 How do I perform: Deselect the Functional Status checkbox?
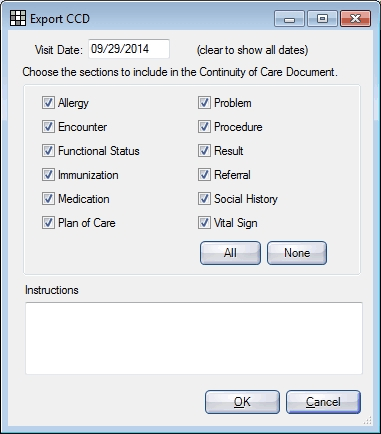click(48, 151)
